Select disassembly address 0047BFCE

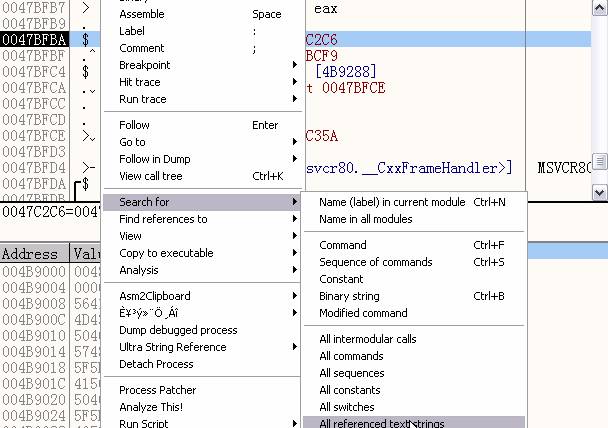tap(34, 136)
